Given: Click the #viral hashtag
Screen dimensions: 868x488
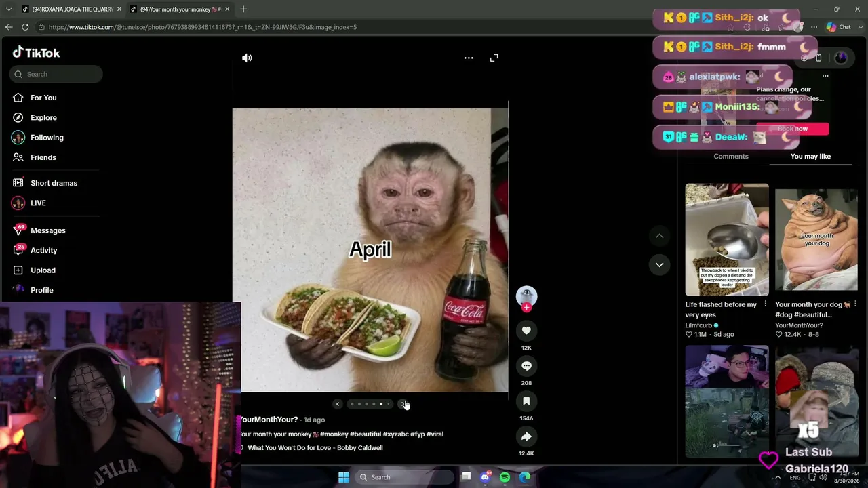Looking at the screenshot, I should tap(435, 434).
